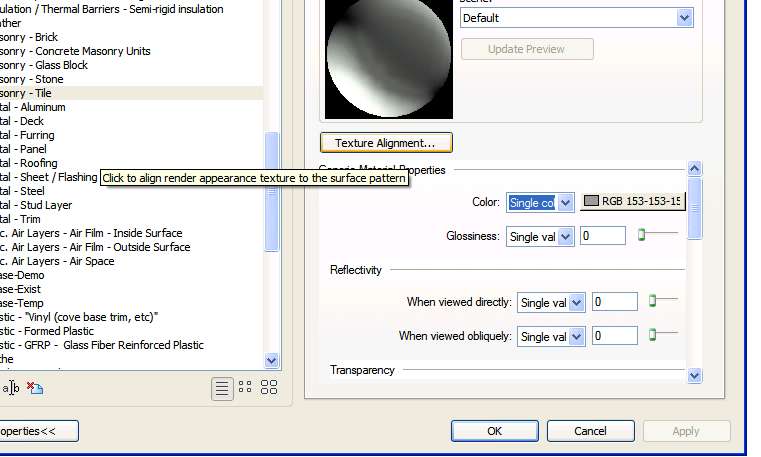Click the properties panel scroll down arrow
The width and height of the screenshot is (761, 457).
pos(695,375)
